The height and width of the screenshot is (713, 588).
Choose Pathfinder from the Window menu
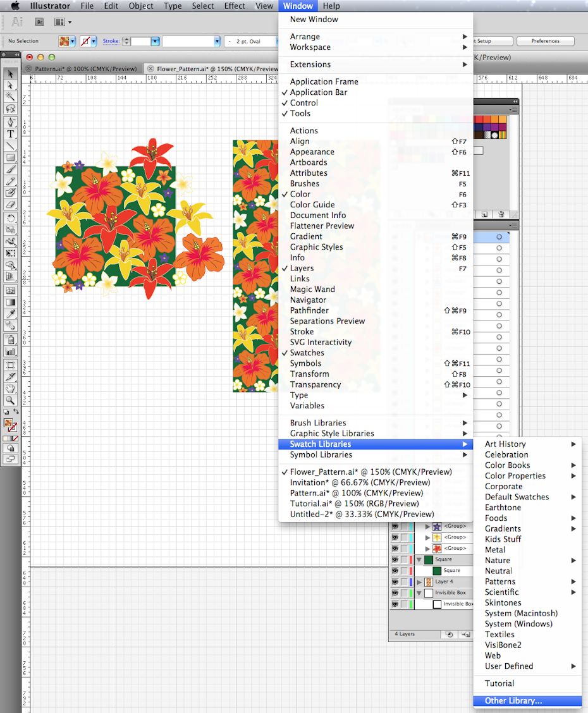[376, 310]
